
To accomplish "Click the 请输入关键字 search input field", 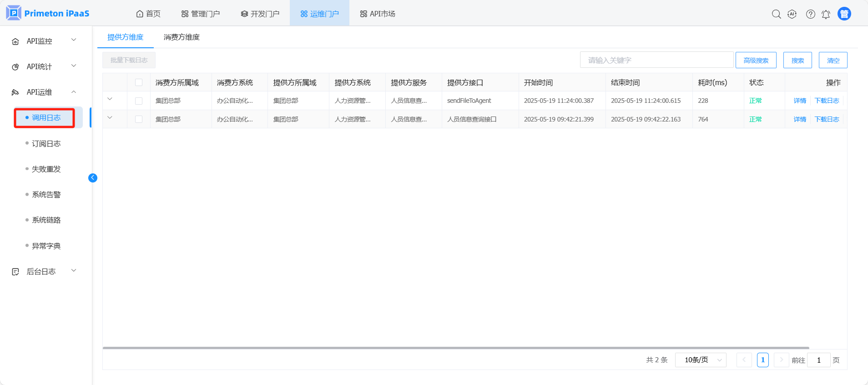I will click(x=656, y=60).
